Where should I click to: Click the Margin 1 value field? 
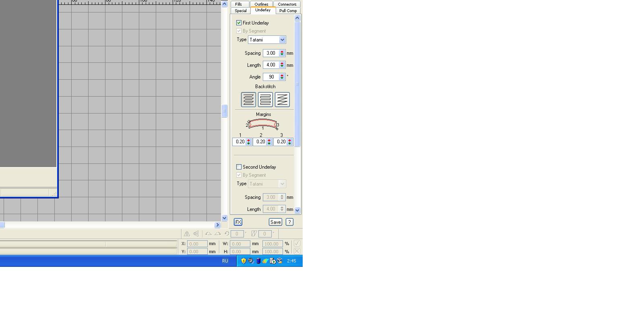(x=239, y=142)
